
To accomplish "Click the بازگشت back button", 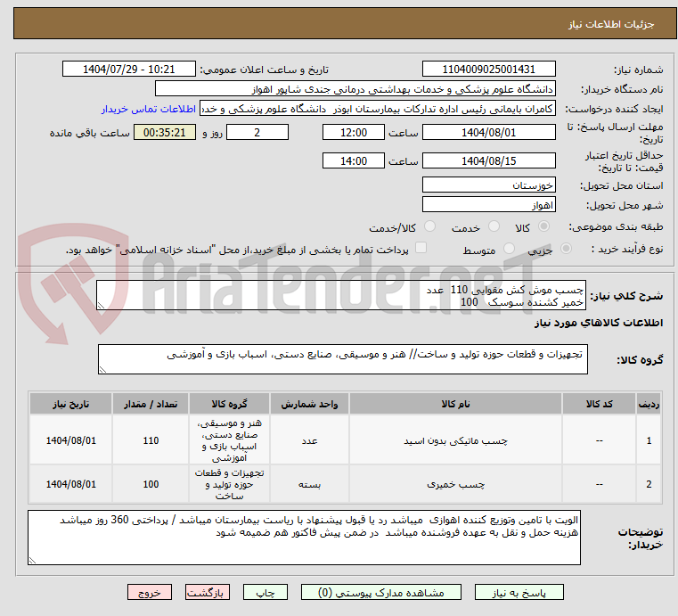I will coord(208,592).
